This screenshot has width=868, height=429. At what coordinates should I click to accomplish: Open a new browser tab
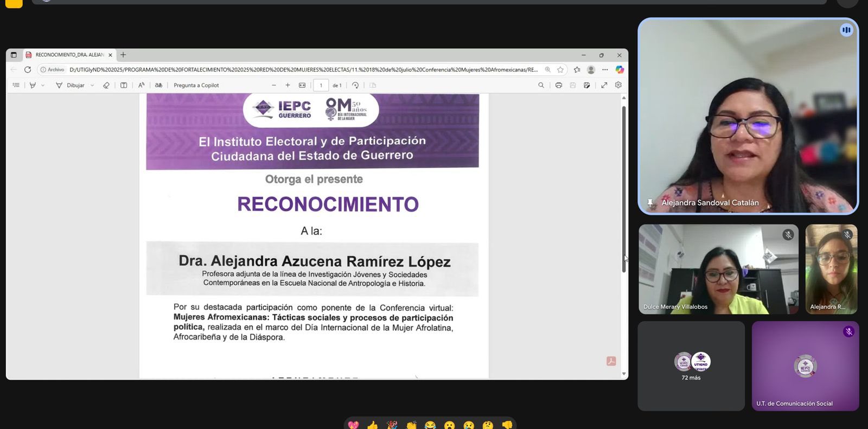pyautogui.click(x=123, y=55)
